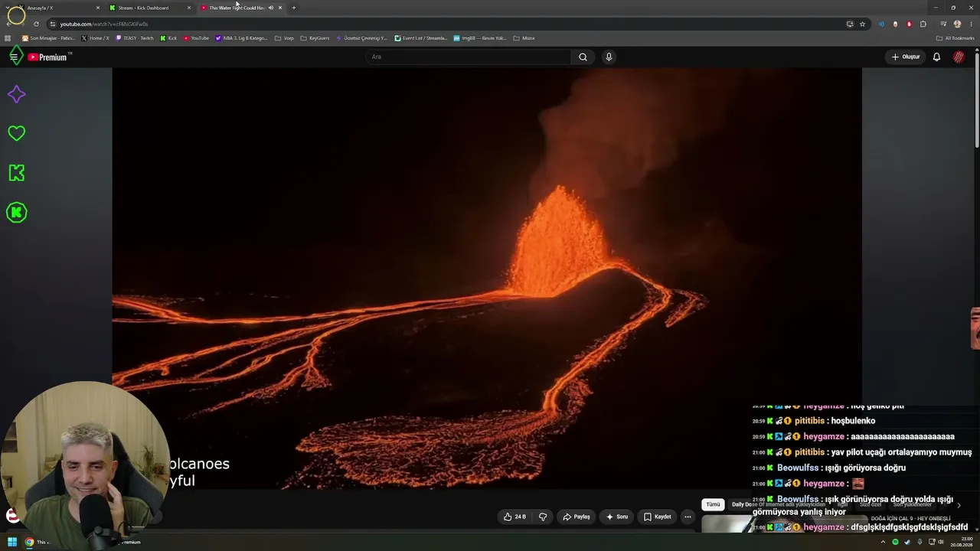Open the Home / X bookmark
The height and width of the screenshot is (551, 980).
tap(95, 37)
